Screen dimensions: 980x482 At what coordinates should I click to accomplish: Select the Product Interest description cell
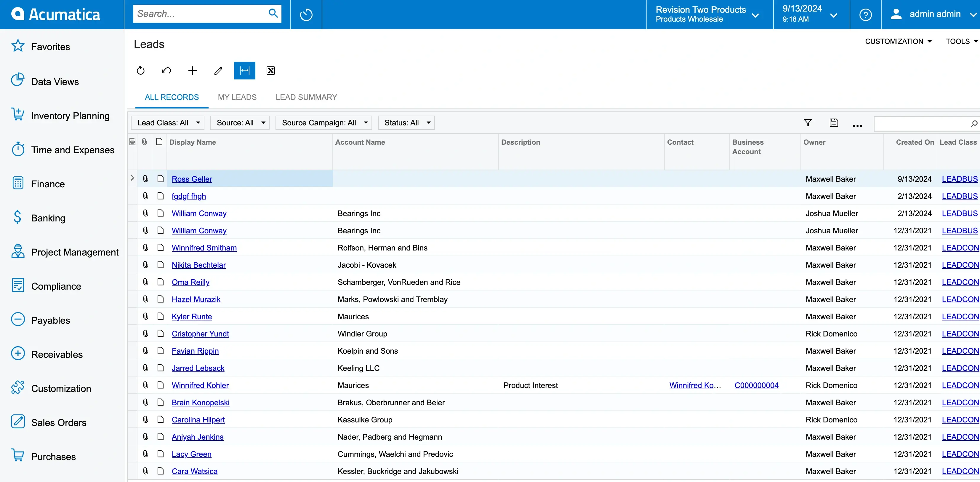click(x=581, y=385)
